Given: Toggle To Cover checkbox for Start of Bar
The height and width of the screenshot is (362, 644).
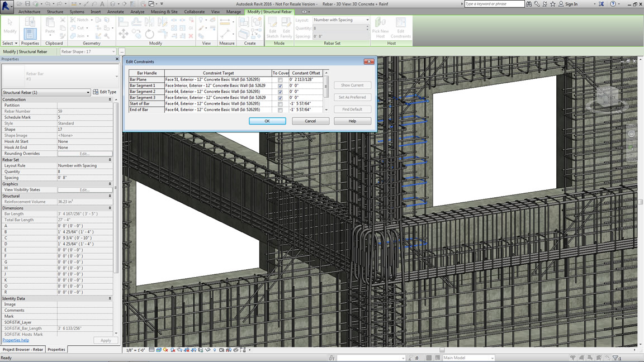Looking at the screenshot, I should [x=280, y=104].
